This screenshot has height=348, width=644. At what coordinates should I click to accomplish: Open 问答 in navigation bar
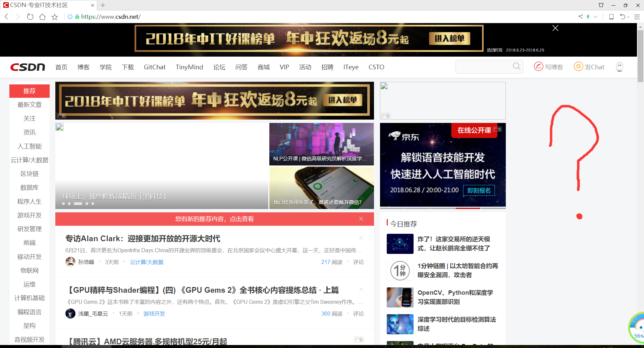pos(241,67)
